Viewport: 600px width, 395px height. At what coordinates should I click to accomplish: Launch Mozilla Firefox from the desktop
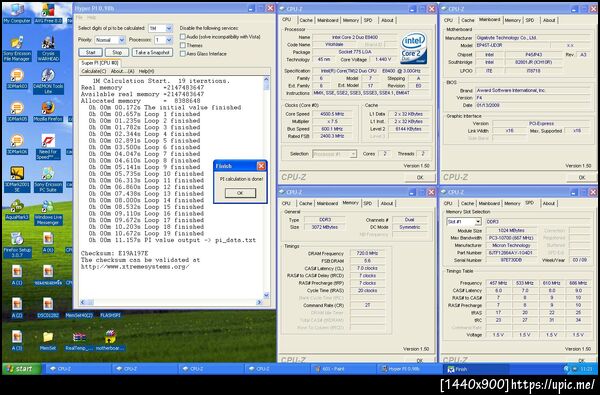click(x=48, y=112)
